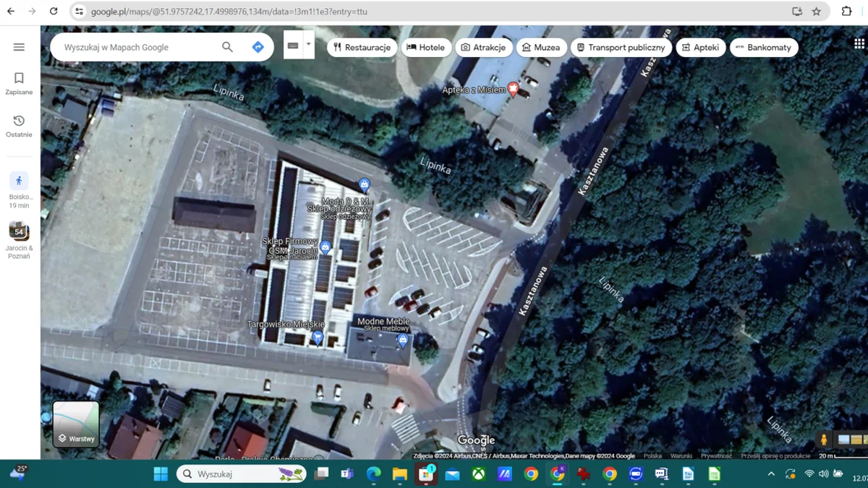Open the Warstwy layers thumbnail
This screenshot has height=488, width=868.
pos(76,424)
